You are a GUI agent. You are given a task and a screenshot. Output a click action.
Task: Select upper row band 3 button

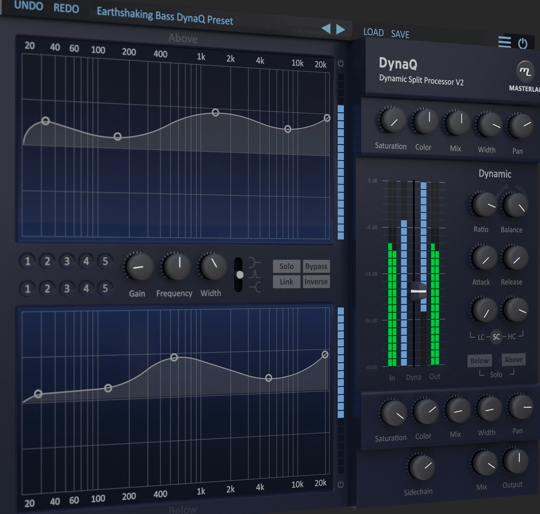(x=67, y=261)
